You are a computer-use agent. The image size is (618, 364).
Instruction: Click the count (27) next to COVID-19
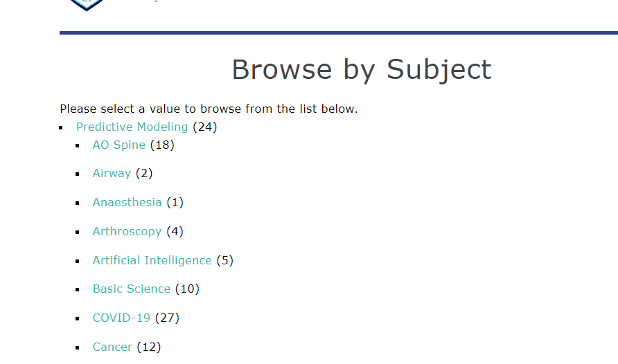167,318
